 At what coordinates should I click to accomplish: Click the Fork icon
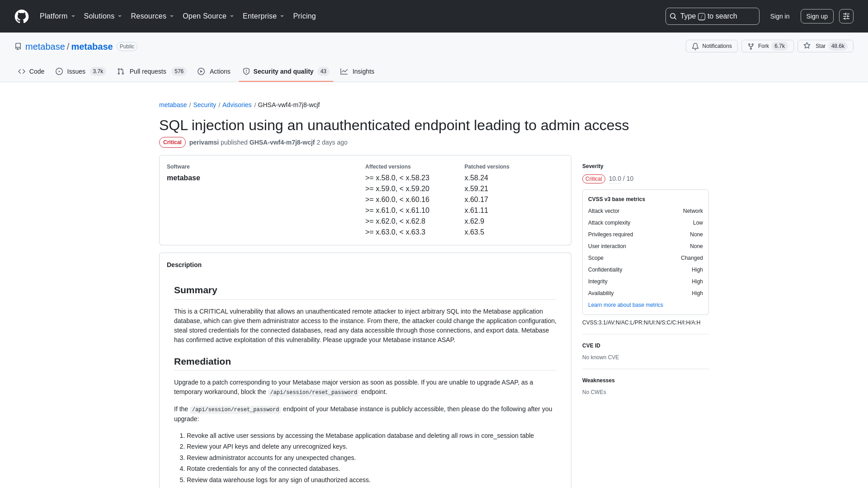point(751,47)
